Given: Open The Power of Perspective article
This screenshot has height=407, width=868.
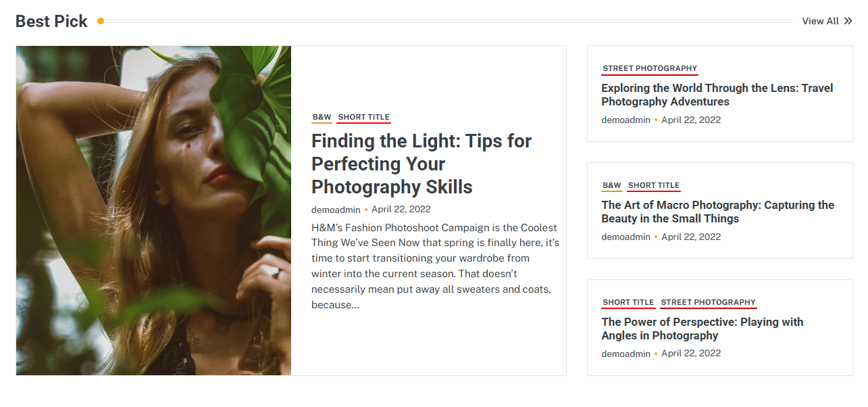Looking at the screenshot, I should click(x=702, y=329).
